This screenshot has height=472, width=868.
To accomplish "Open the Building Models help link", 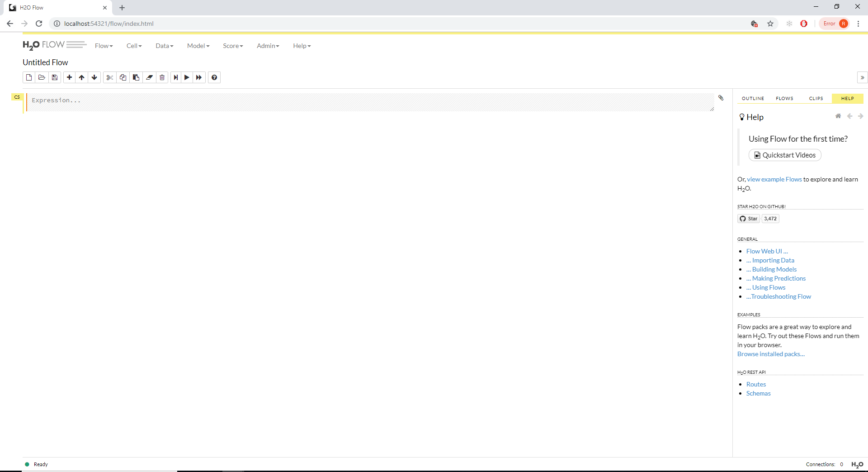I will pos(772,269).
